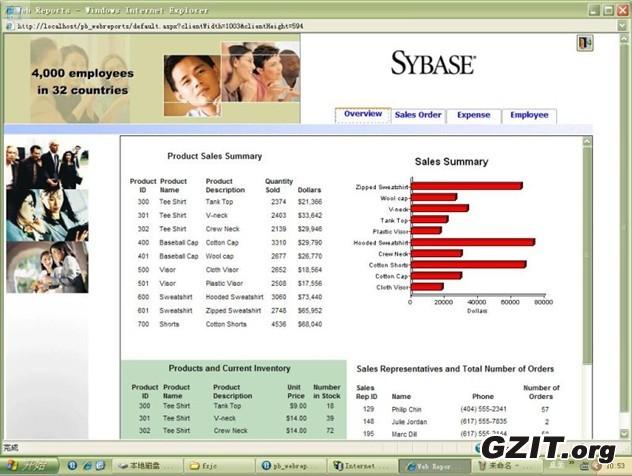Click the Wool cap chart bar

[434, 197]
